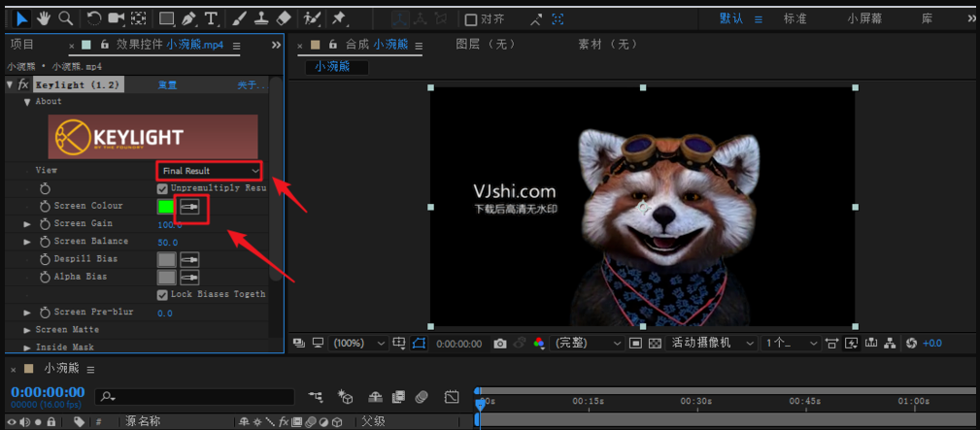Click the reset exposure aperture icon

(x=911, y=343)
